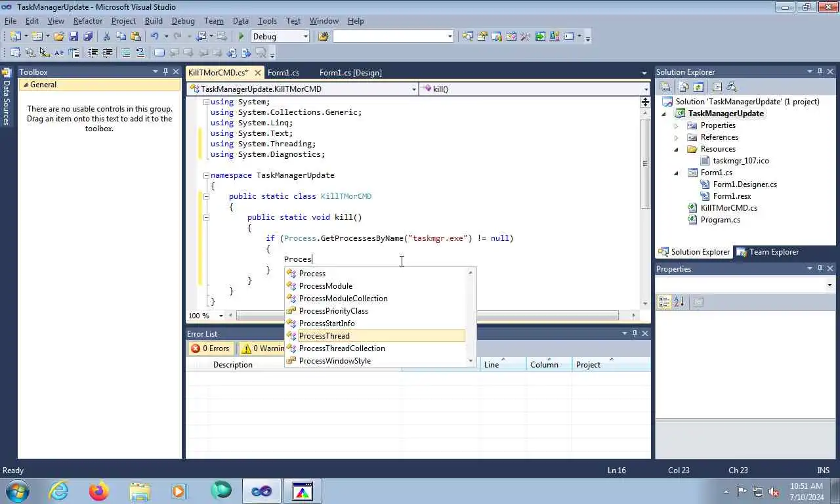Expand the References node

tap(677, 137)
